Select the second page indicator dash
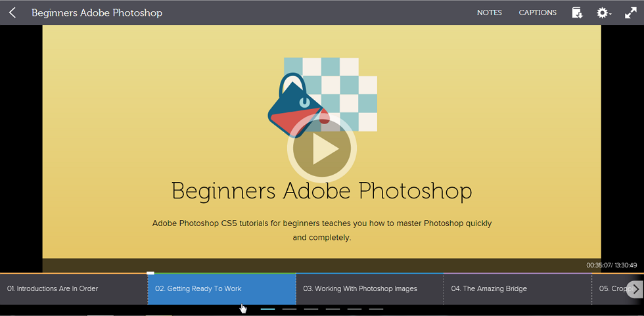This screenshot has width=644, height=316. [x=290, y=309]
